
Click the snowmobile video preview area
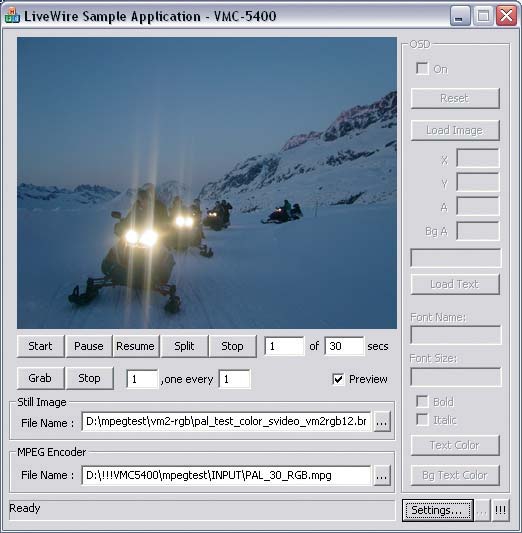[x=207, y=183]
